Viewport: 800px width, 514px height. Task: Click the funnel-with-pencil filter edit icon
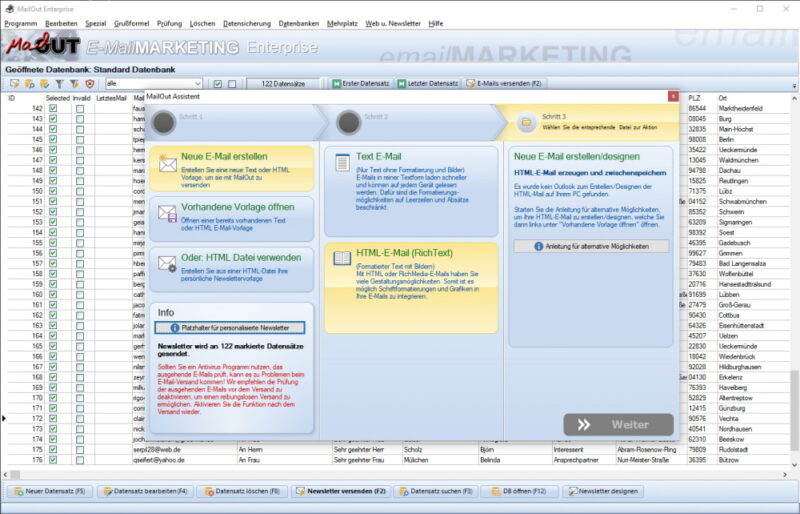tap(74, 84)
